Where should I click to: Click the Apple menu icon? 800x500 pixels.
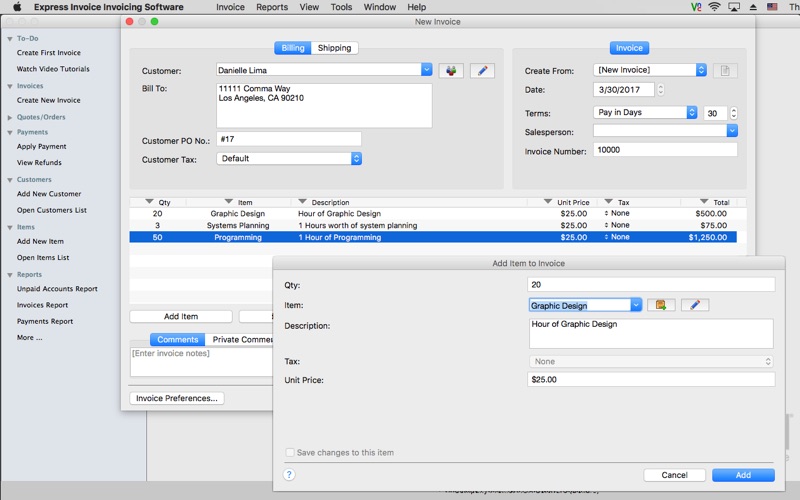(17, 7)
